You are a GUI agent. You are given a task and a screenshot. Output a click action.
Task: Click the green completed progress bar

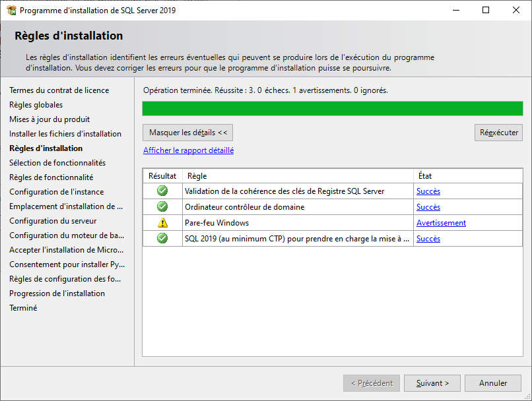tap(333, 108)
